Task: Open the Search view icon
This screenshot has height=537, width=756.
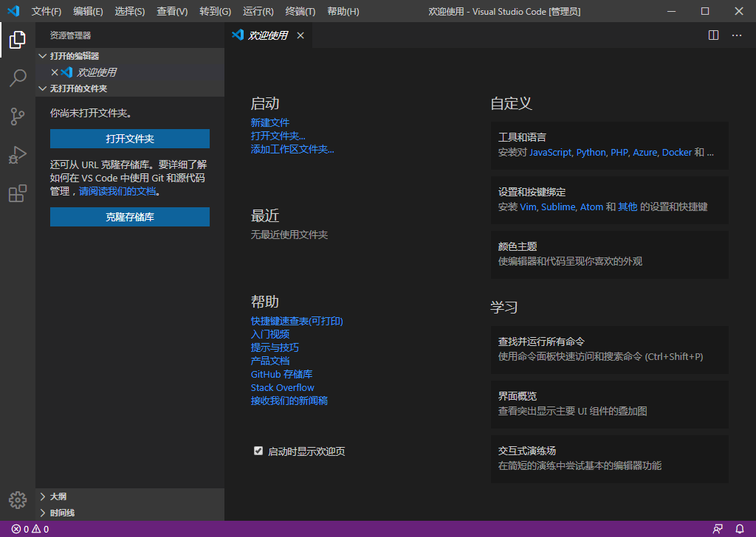Action: tap(18, 77)
